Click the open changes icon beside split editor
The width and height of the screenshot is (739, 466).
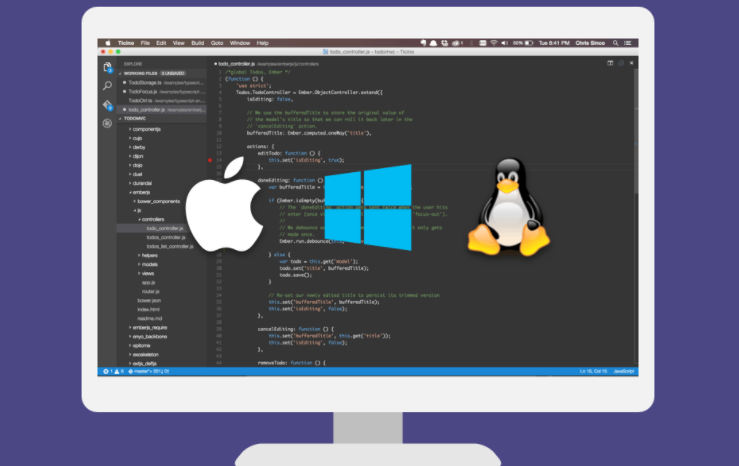pos(621,63)
